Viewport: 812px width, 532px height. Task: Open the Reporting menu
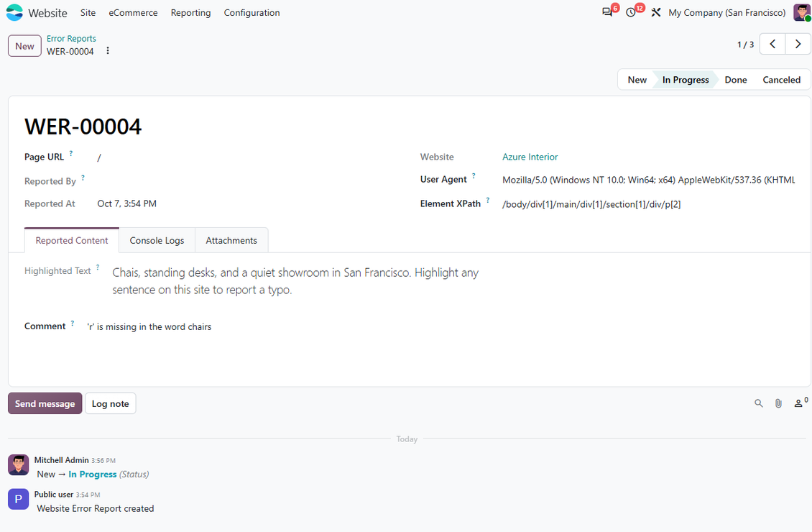click(190, 13)
